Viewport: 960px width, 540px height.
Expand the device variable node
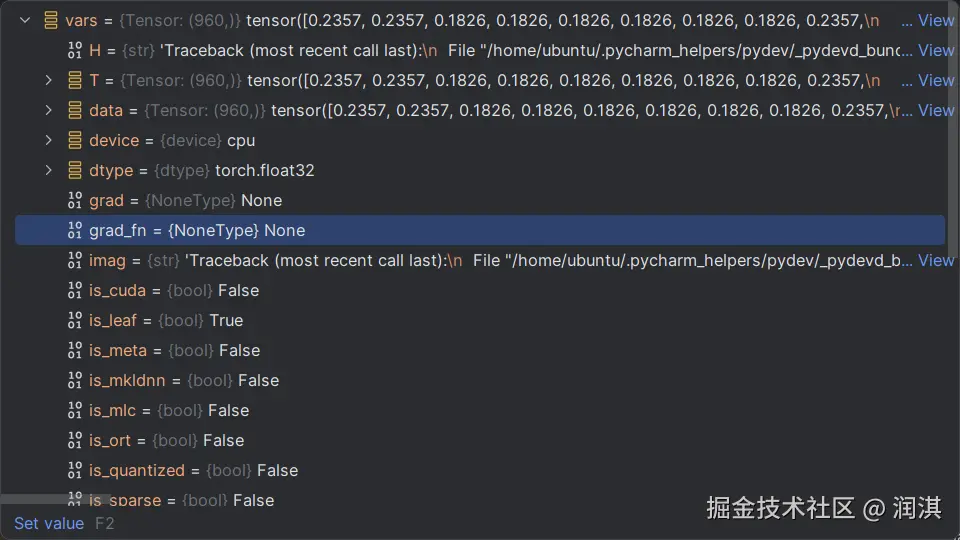pos(48,140)
